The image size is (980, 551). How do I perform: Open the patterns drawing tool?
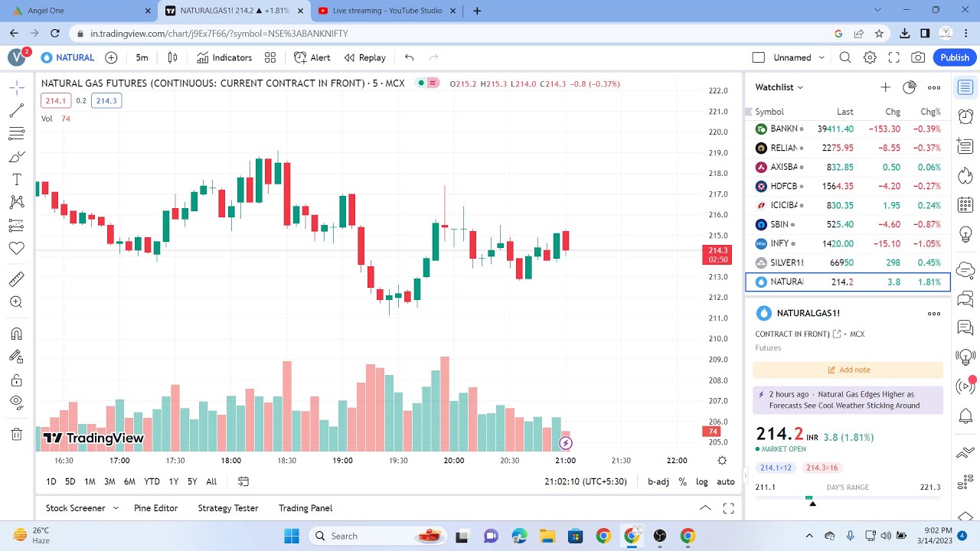pyautogui.click(x=16, y=203)
